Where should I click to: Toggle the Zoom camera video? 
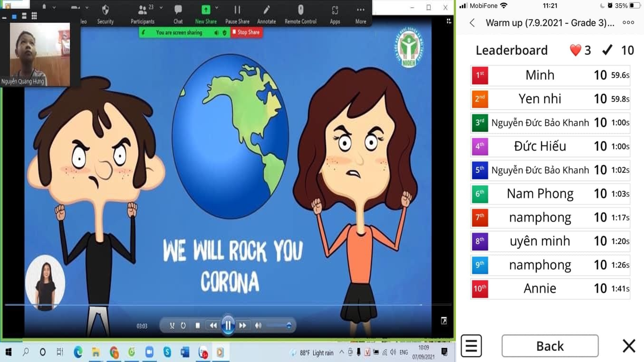[75, 8]
